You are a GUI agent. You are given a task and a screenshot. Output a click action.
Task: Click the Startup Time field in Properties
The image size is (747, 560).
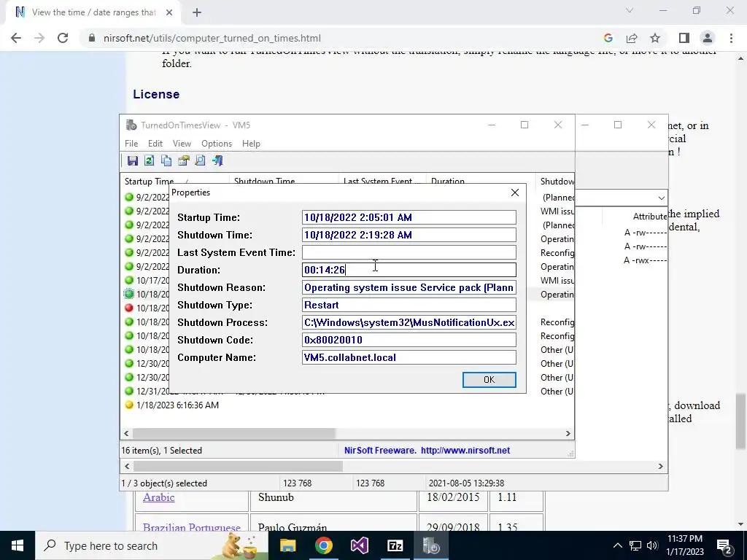tap(409, 217)
